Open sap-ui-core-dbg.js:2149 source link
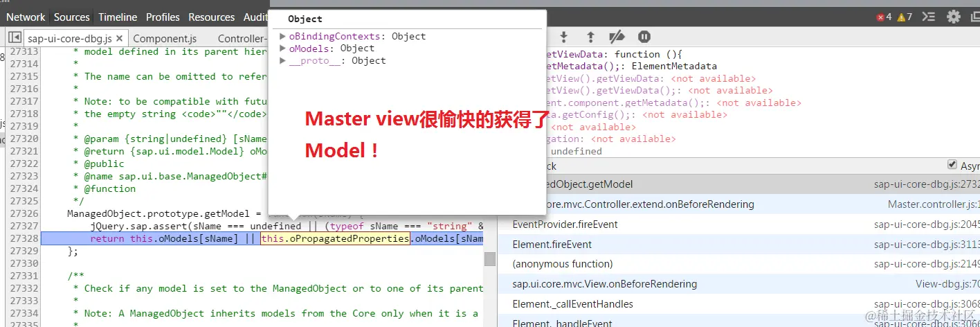The image size is (980, 327). [927, 264]
